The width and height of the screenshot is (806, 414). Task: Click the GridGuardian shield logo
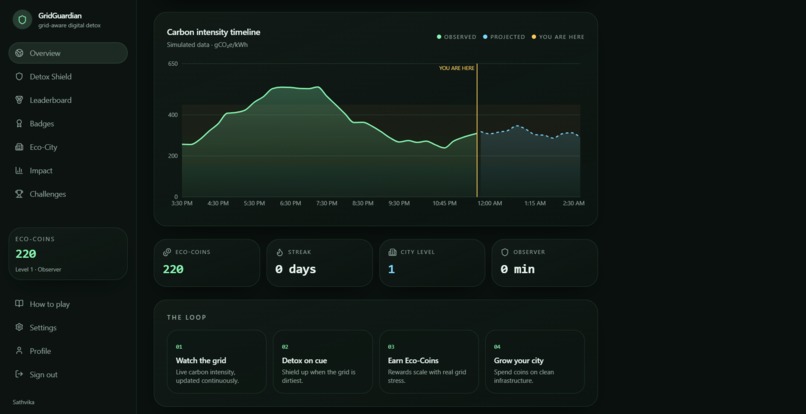tap(22, 20)
